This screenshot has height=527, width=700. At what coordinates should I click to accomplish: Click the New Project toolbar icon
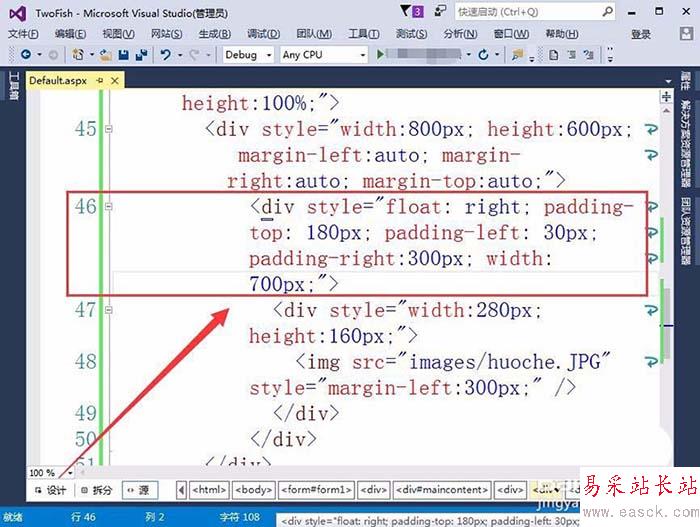click(x=78, y=54)
